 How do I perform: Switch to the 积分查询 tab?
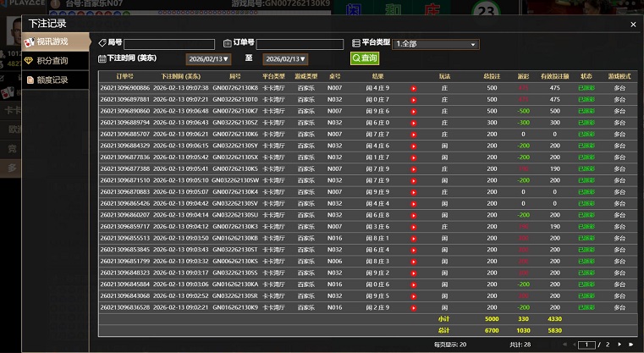pyautogui.click(x=52, y=60)
